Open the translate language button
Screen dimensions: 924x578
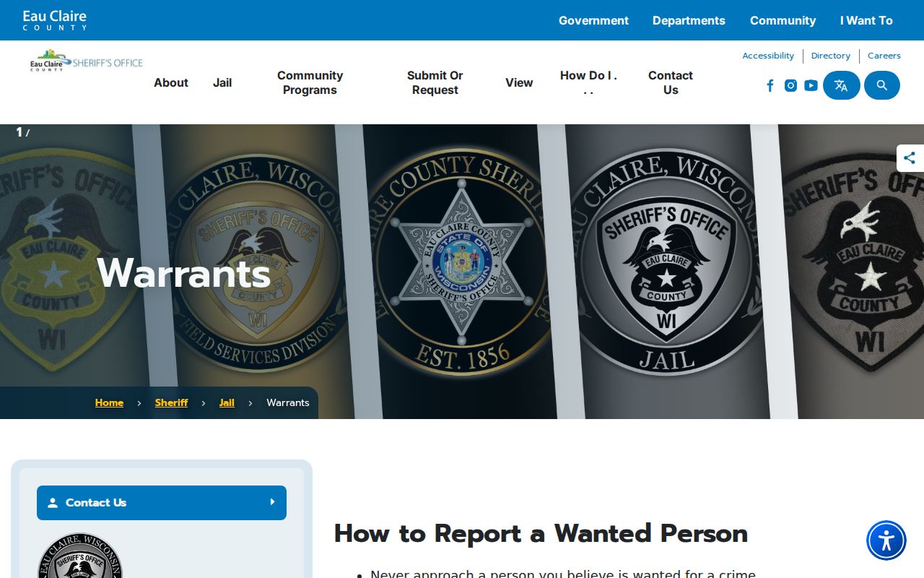point(842,85)
